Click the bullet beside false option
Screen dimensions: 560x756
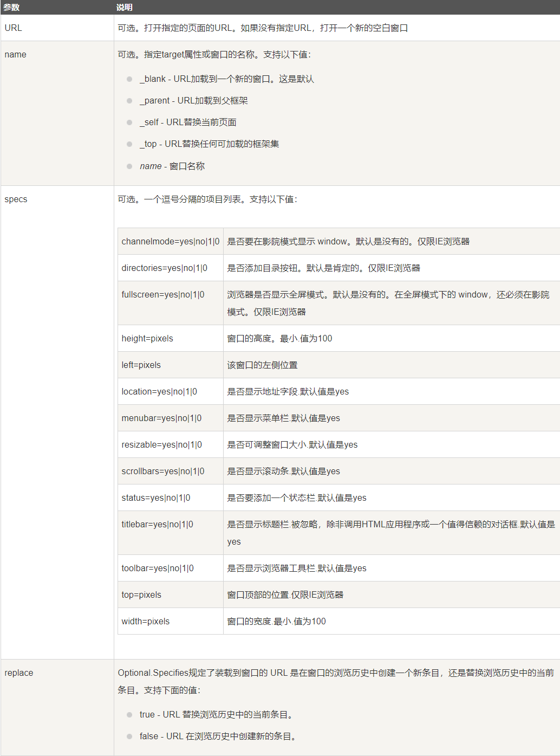(129, 736)
